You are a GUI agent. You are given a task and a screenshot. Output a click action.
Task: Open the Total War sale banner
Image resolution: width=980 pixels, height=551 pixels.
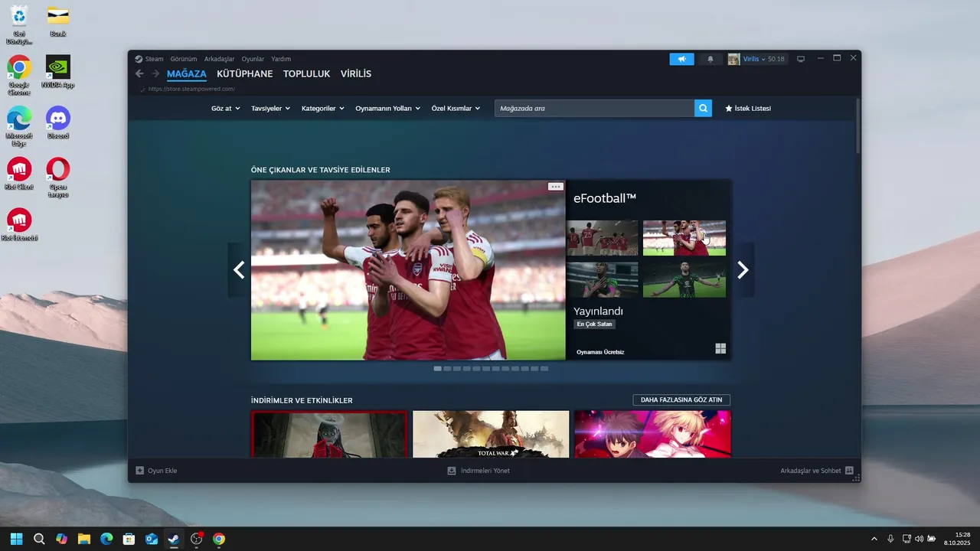coord(491,434)
